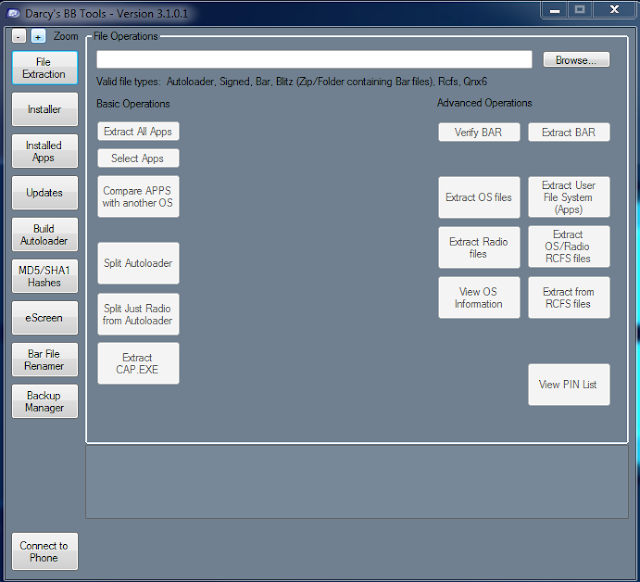Click Extract User File System (Apps)

[569, 197]
